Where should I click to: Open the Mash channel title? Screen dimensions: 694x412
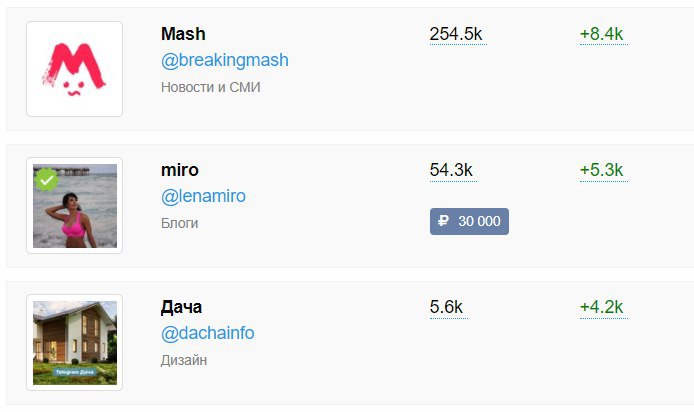pyautogui.click(x=183, y=34)
